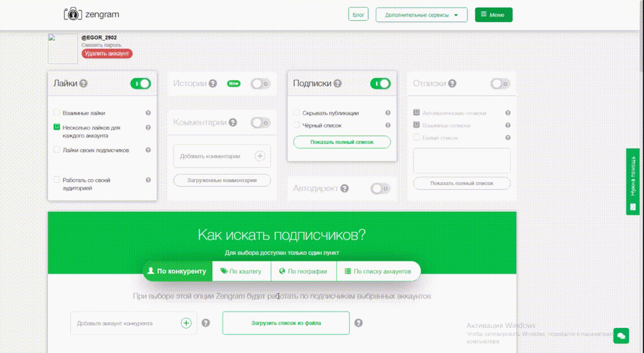Screen dimensions: 644x353
Task: Open the green Меню button
Action: [493, 14]
